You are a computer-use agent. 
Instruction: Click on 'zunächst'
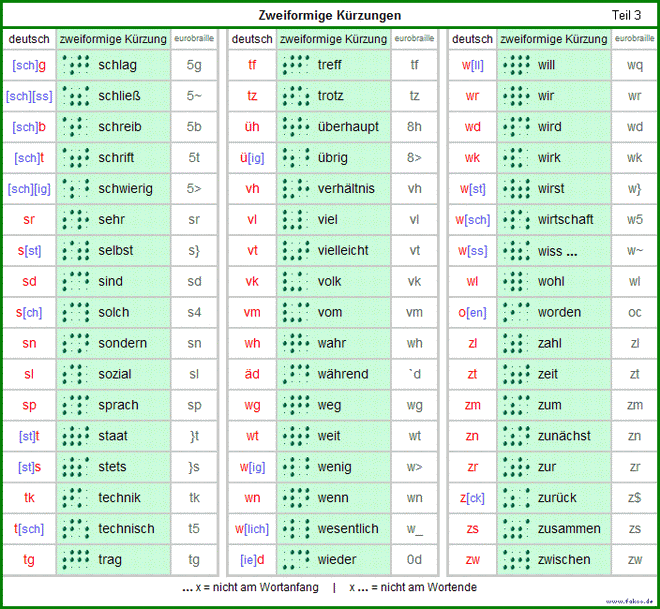click(x=564, y=436)
